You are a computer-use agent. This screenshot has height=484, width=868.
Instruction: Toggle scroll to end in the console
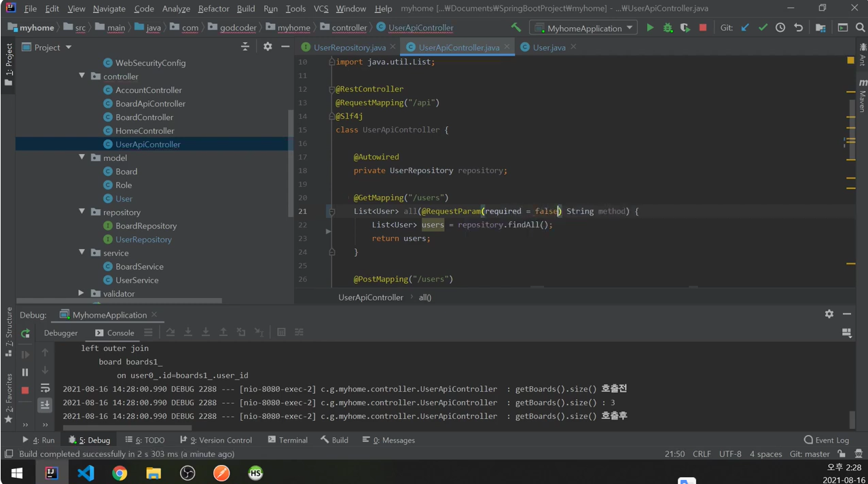pos(45,405)
